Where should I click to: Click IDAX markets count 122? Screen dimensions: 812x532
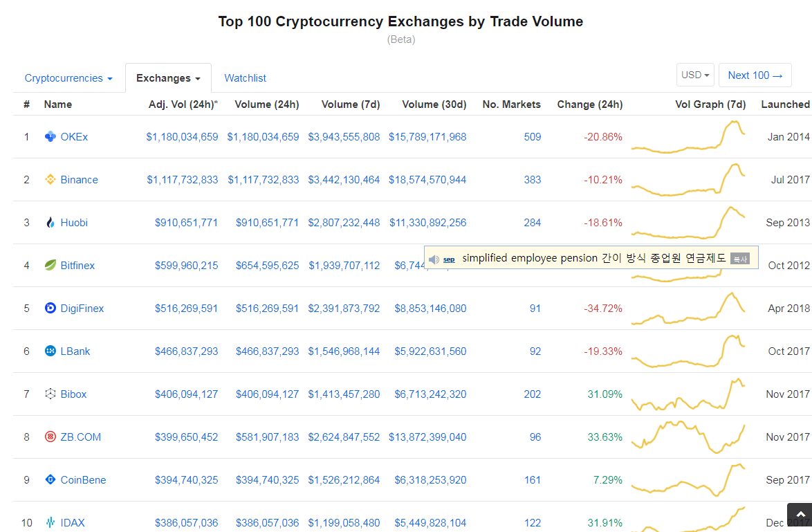533,523
